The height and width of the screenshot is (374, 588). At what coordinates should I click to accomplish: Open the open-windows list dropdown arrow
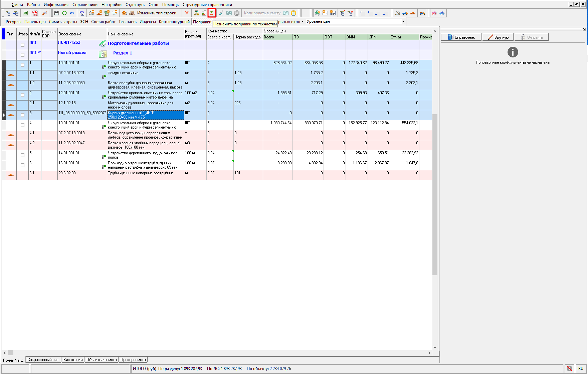pyautogui.click(x=303, y=22)
